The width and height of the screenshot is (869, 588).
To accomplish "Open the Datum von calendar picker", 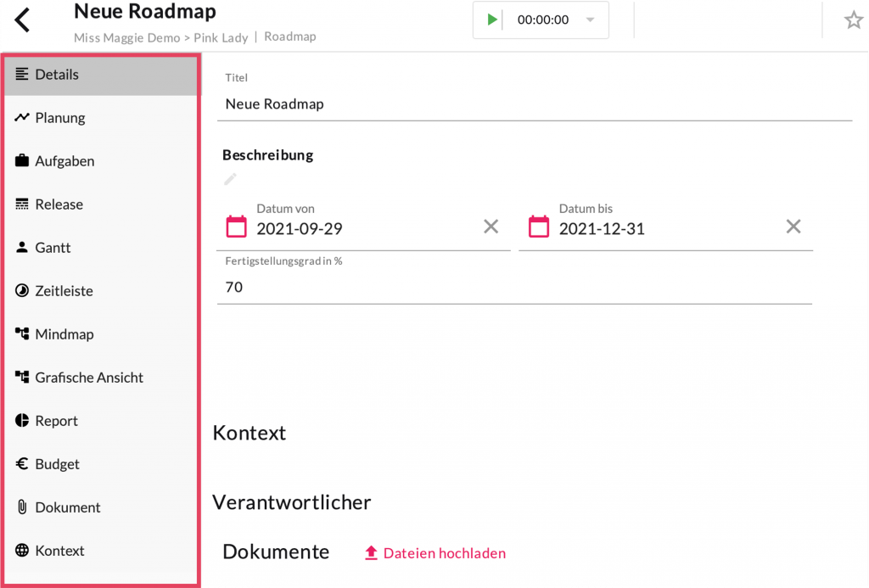I will [x=236, y=227].
